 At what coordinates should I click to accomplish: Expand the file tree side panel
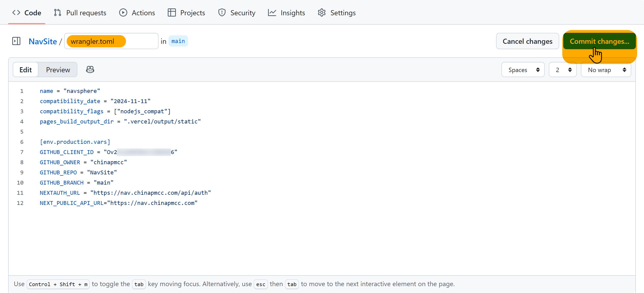click(16, 41)
